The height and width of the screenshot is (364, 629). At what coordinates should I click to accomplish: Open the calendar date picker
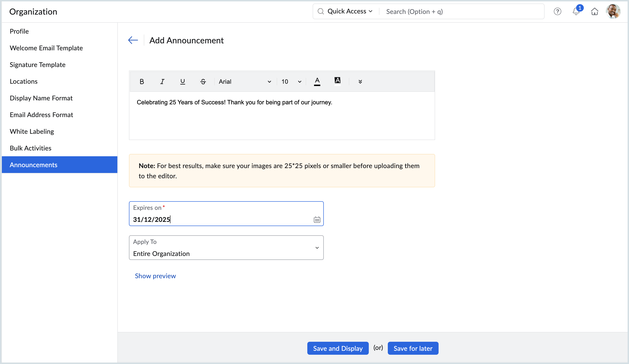click(317, 220)
